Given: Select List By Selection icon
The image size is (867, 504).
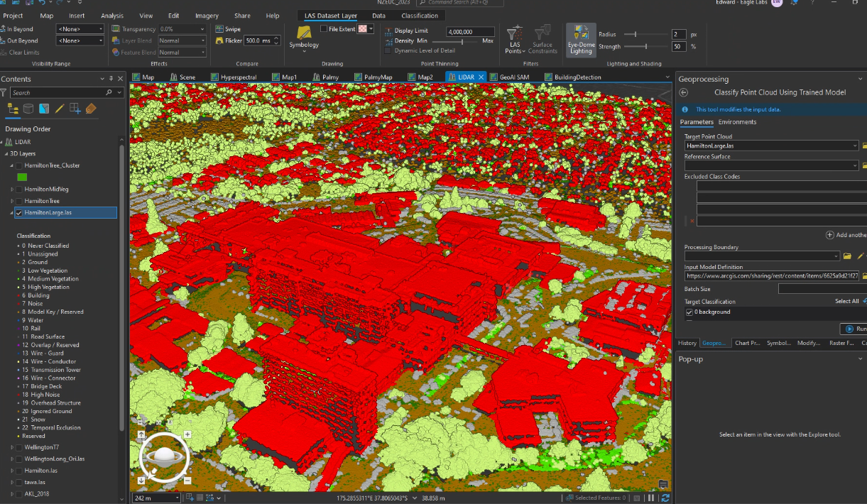Looking at the screenshot, I should click(x=44, y=109).
